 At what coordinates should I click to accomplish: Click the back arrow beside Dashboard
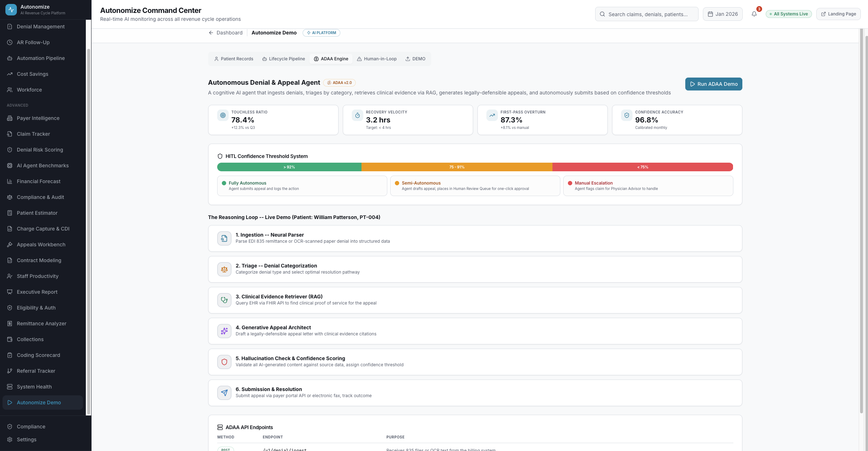click(x=211, y=33)
